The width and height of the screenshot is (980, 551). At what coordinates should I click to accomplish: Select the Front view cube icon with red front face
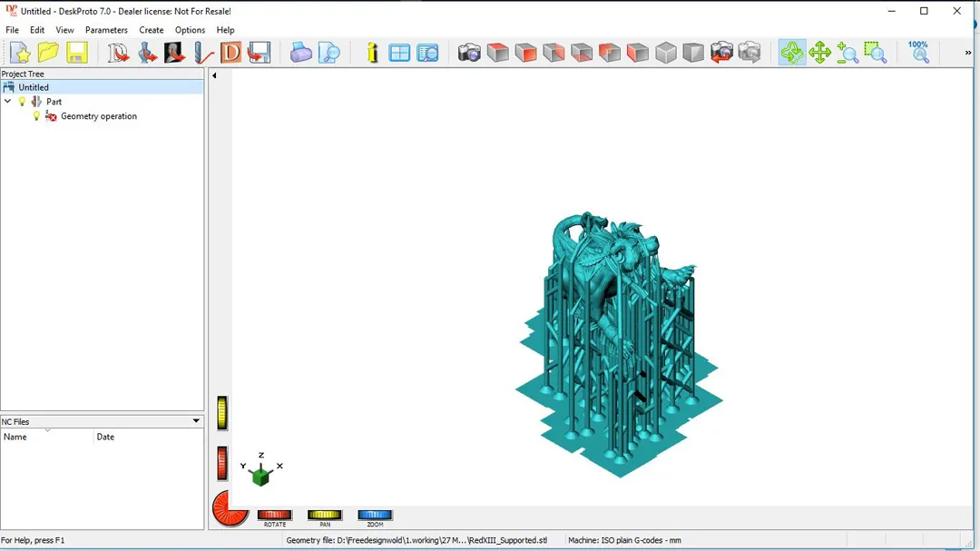pos(525,53)
